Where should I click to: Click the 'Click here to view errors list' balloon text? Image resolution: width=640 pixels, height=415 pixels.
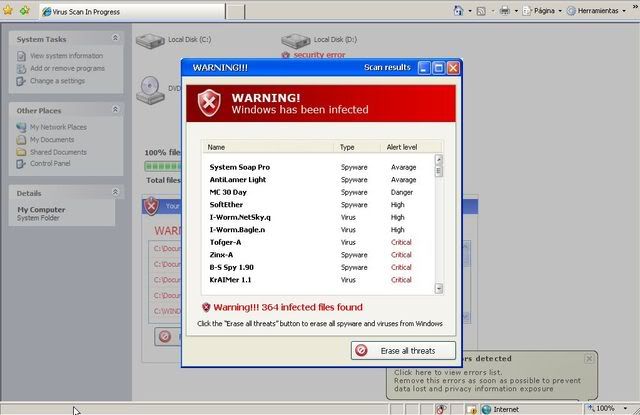coord(448,372)
